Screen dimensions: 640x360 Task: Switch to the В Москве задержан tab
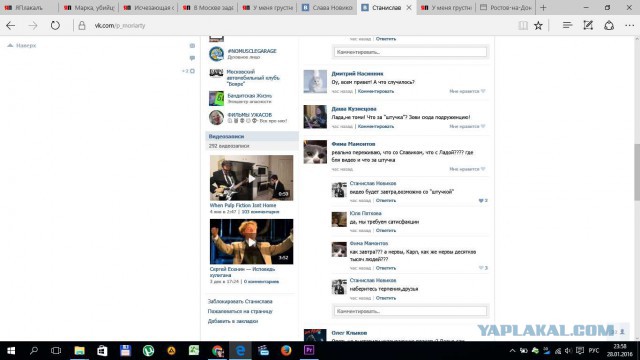(208, 7)
